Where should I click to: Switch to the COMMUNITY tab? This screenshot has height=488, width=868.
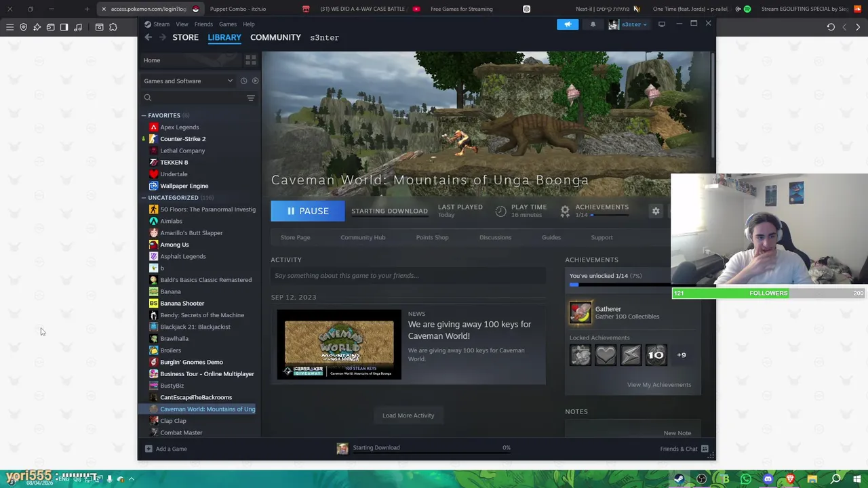[275, 37]
